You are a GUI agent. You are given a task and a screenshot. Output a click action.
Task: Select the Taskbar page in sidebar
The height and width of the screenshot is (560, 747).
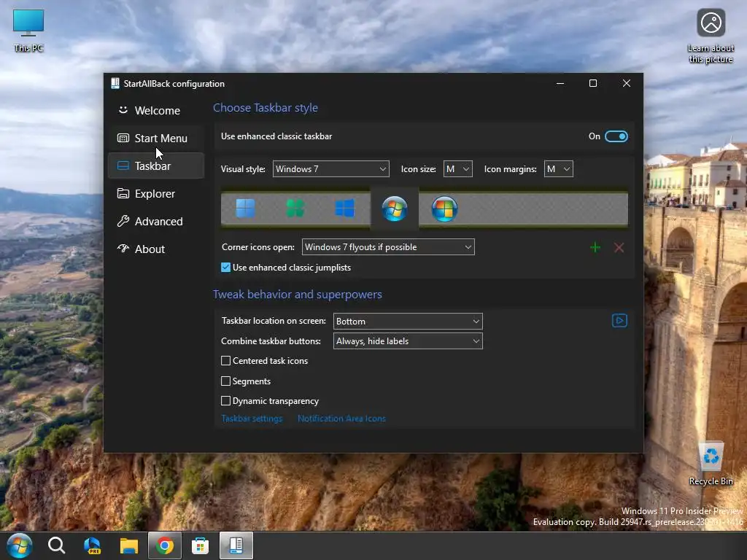point(156,166)
